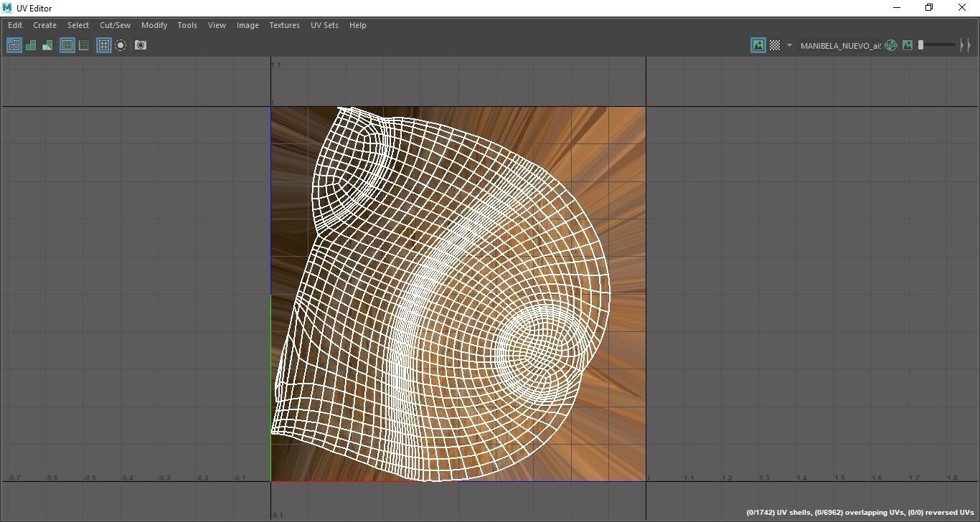
Task: Toggle the UV distortion shading icon
Action: [x=47, y=45]
